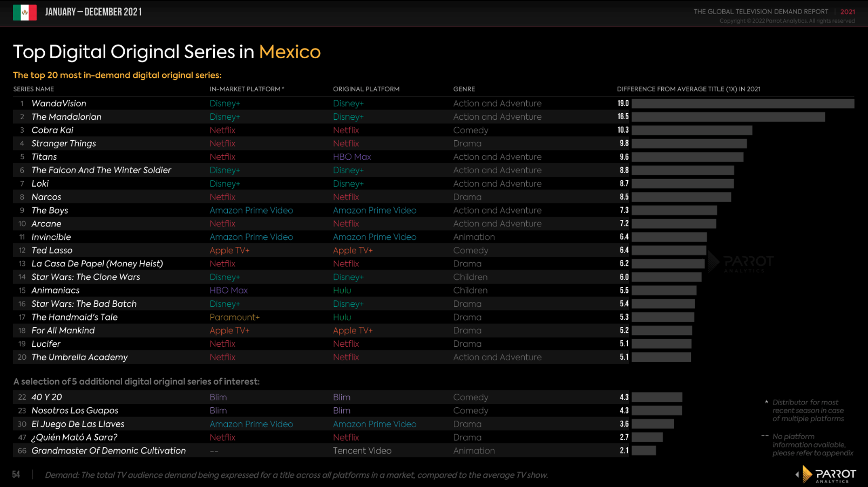Click 'Apple TV+' in-market platform for Ted Lasso

(x=229, y=250)
